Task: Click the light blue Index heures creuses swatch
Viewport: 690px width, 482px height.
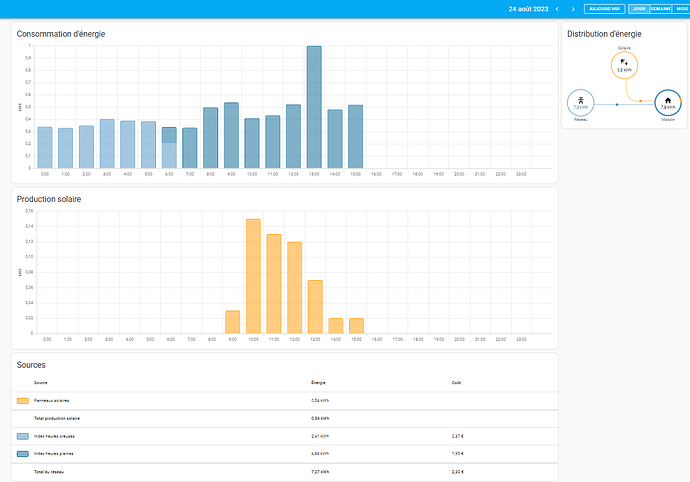Action: [x=23, y=436]
